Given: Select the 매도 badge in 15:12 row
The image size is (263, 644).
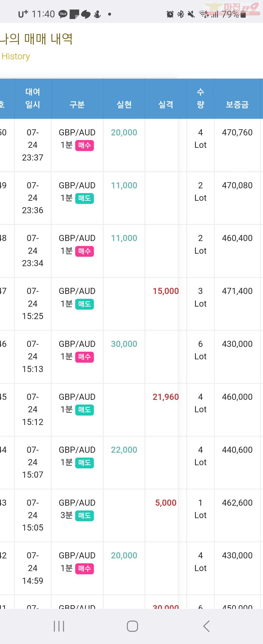Looking at the screenshot, I should (85, 410).
